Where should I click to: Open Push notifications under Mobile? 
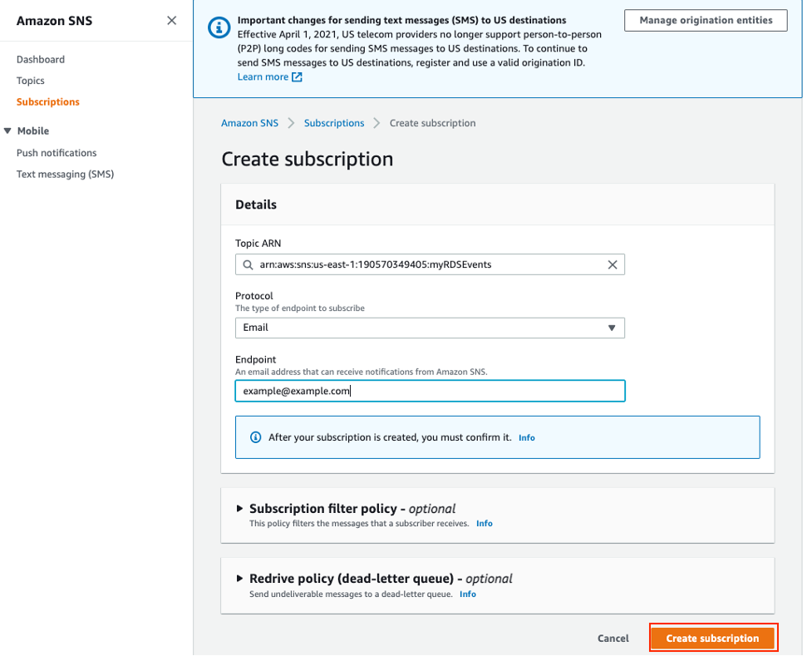(x=57, y=153)
